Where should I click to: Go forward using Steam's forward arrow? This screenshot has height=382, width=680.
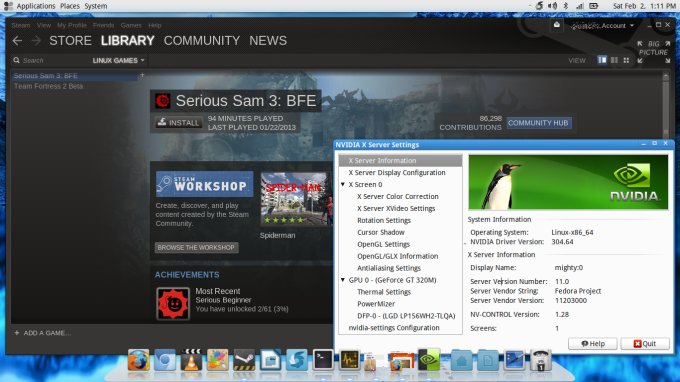click(x=36, y=41)
